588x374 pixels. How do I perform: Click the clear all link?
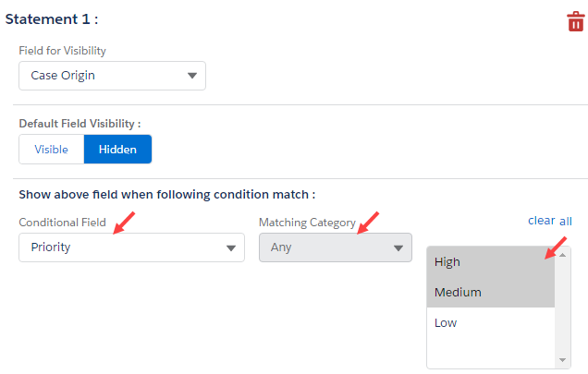click(x=549, y=221)
